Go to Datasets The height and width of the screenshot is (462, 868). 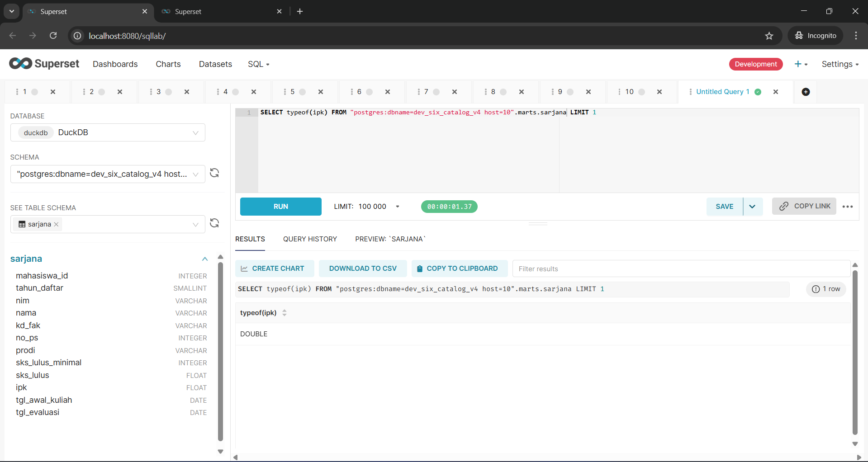215,64
